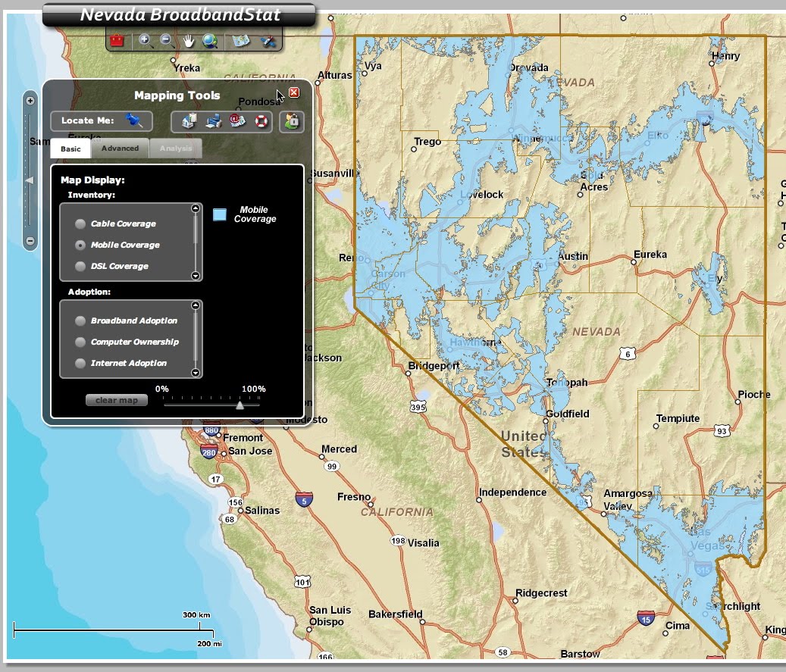Click the Lovelock city label
This screenshot has width=786, height=672.
482,195
